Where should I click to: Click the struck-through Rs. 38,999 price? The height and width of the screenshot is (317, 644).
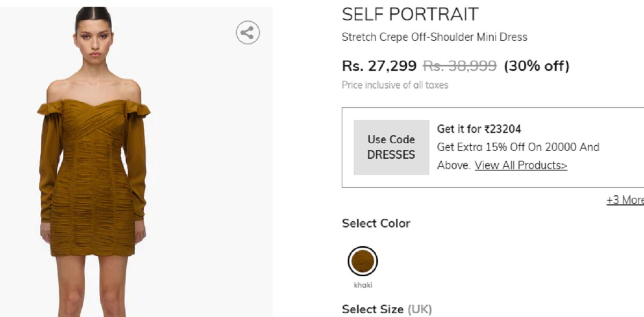tap(460, 66)
